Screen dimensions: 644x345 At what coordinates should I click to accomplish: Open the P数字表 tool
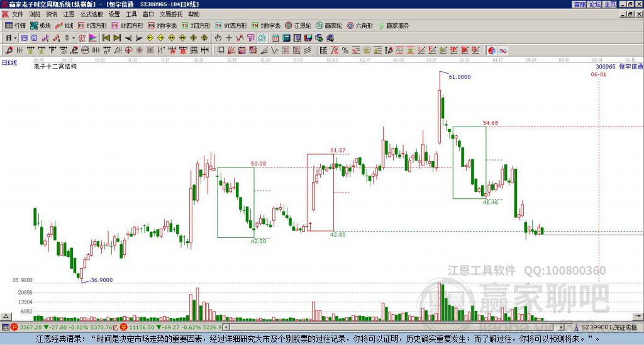pyautogui.click(x=163, y=25)
